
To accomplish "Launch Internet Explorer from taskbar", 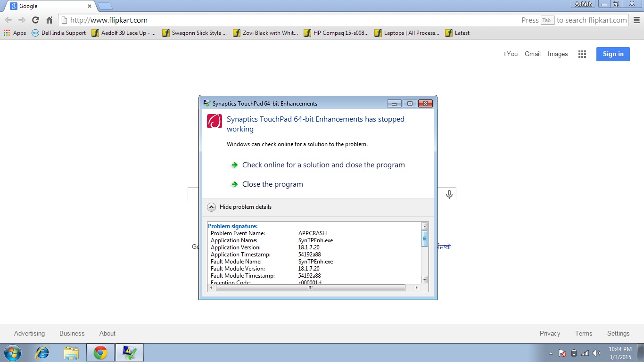I will click(x=42, y=353).
